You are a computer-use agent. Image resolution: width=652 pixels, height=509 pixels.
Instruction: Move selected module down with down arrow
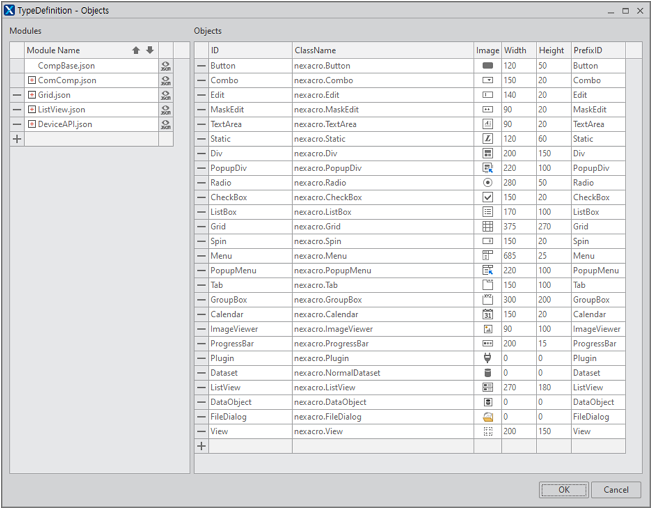coord(150,50)
